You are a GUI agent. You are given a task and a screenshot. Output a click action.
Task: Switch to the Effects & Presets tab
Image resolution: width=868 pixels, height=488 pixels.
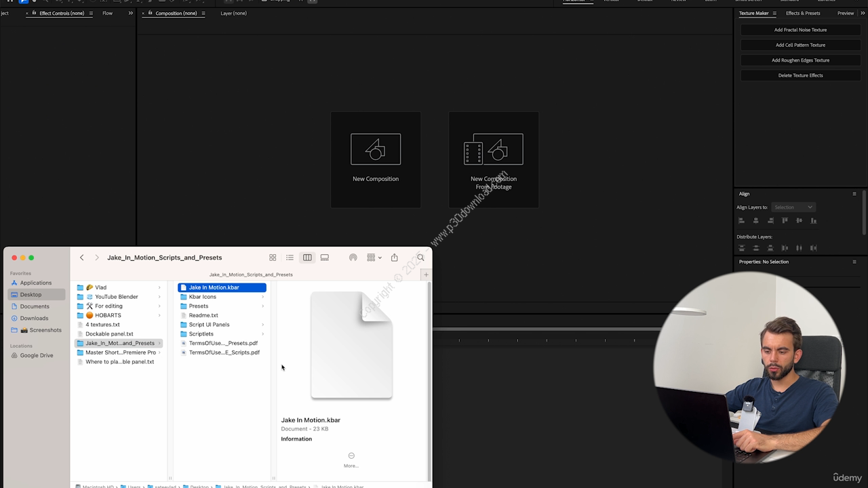(802, 14)
